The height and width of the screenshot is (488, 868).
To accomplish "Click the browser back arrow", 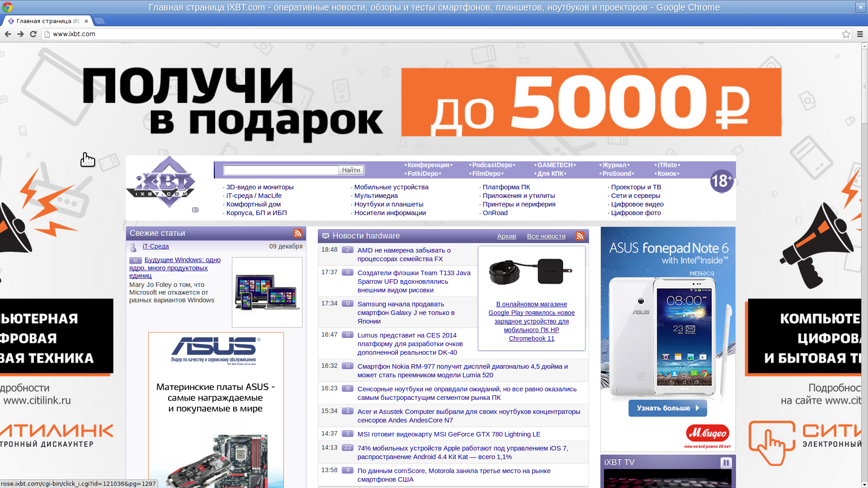I will coord(8,34).
